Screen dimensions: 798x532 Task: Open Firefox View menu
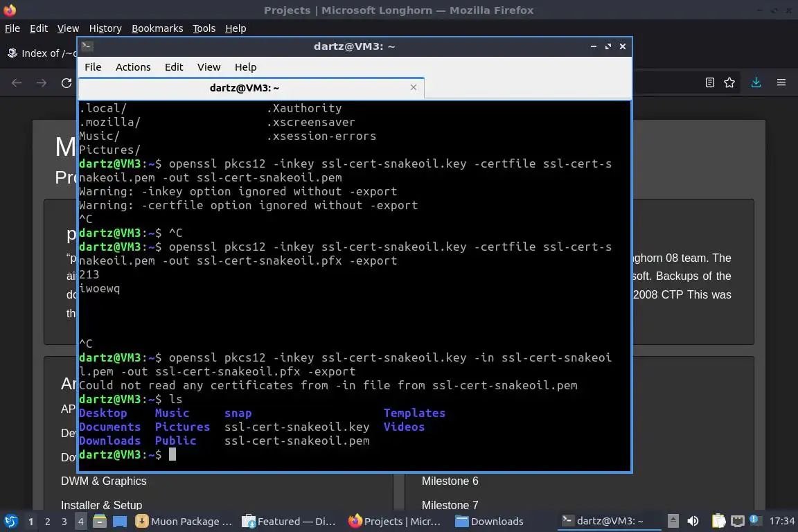[68, 28]
